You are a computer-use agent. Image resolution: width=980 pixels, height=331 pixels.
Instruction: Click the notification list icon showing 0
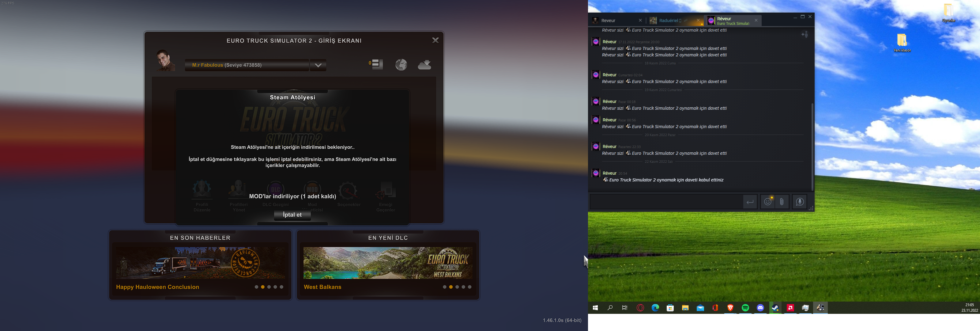pos(377,64)
